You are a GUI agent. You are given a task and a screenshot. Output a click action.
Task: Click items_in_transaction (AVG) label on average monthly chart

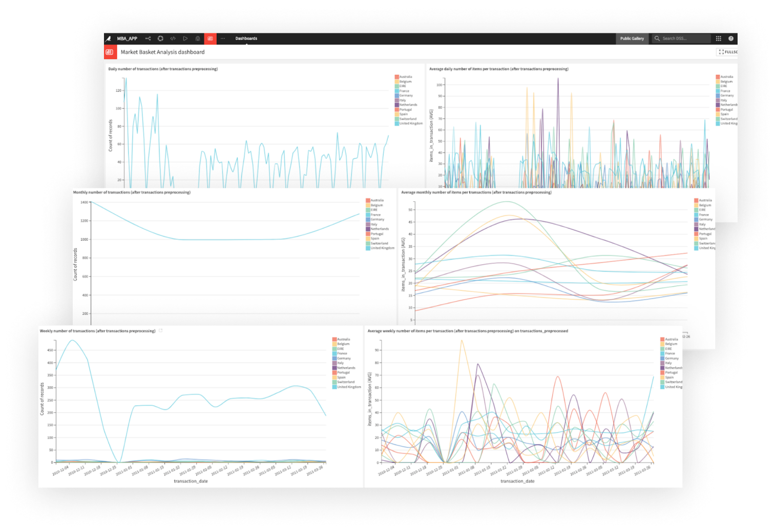(403, 265)
